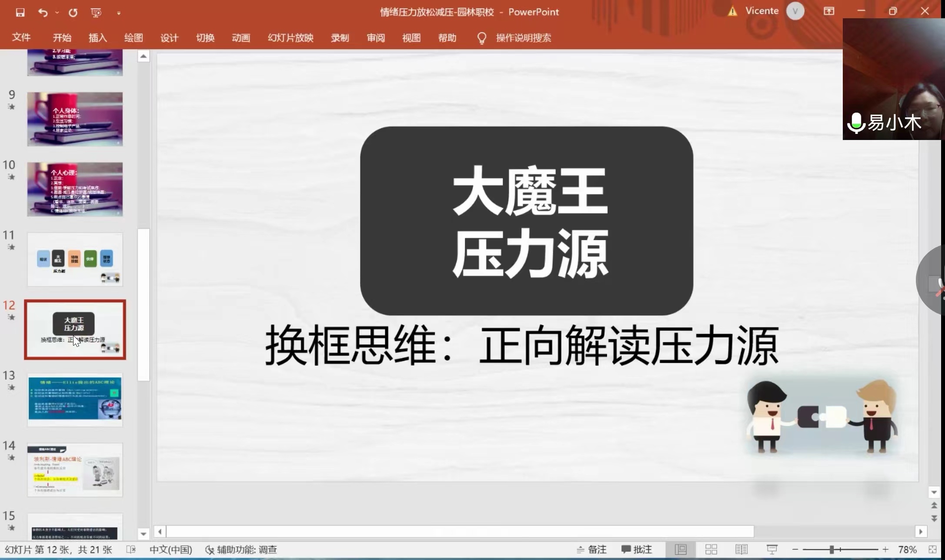Click the Slide Show icon in status bar
This screenshot has width=945, height=560.
(772, 550)
